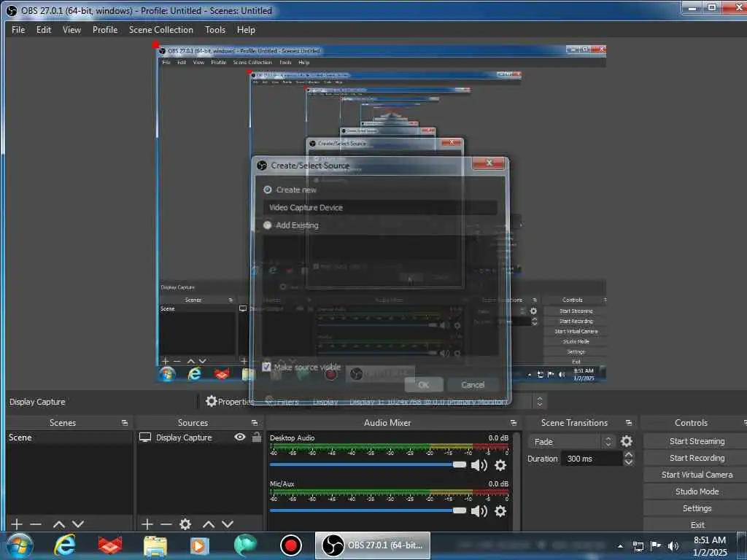Image resolution: width=747 pixels, height=560 pixels.
Task: Select Display Capture source row
Action: coord(199,437)
